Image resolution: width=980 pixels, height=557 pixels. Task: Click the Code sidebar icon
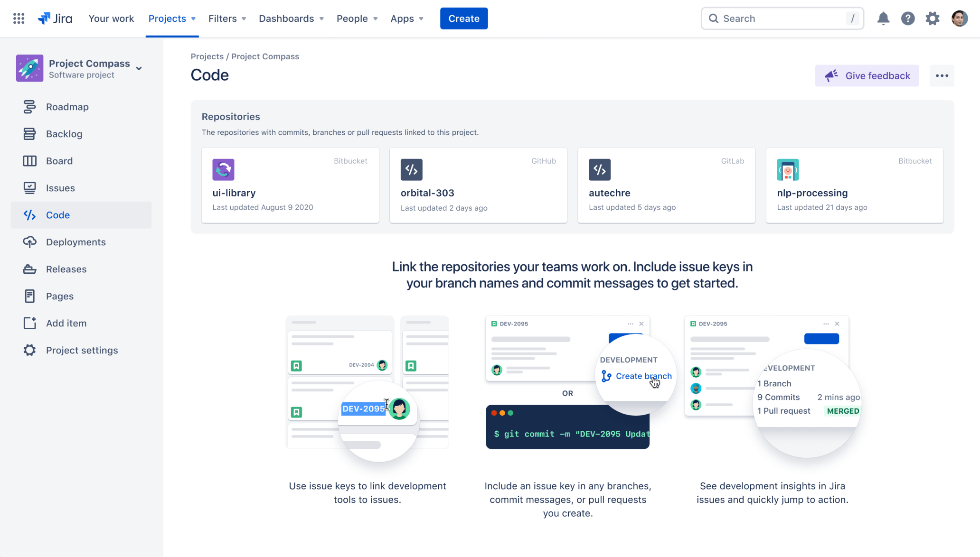29,214
